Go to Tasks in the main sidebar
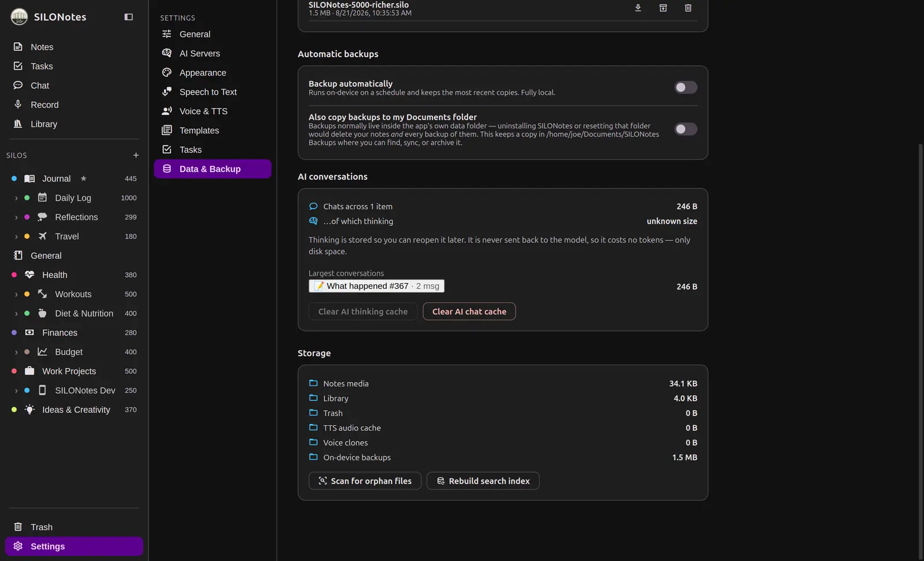 pos(74,66)
